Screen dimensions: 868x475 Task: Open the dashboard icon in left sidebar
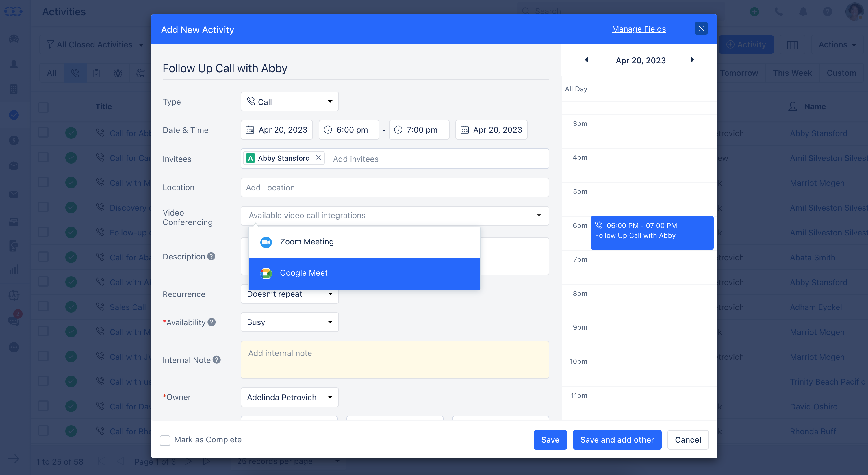click(14, 39)
